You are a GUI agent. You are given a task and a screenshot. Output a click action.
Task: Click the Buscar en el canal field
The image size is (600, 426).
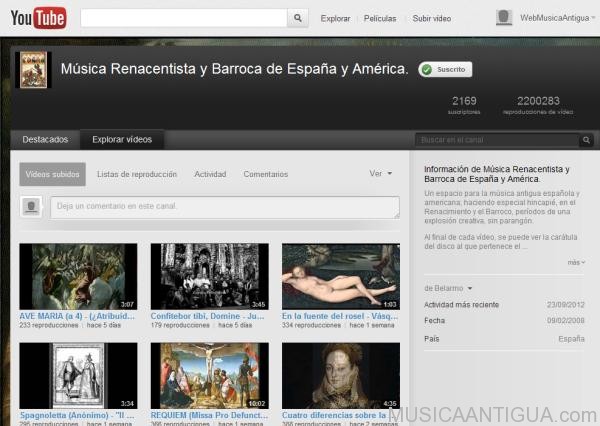tap(497, 140)
